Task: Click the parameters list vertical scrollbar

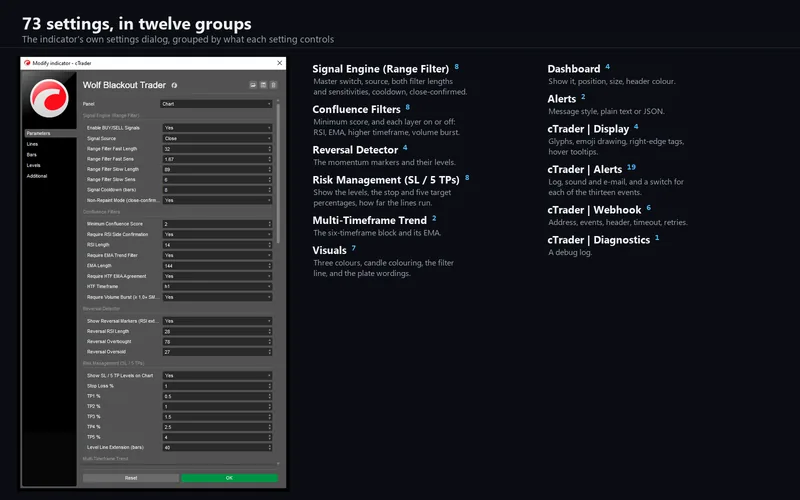Action: pos(278,173)
